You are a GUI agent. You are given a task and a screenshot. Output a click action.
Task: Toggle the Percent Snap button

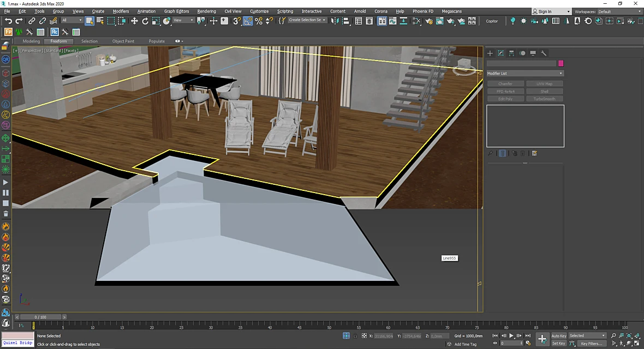click(x=258, y=21)
